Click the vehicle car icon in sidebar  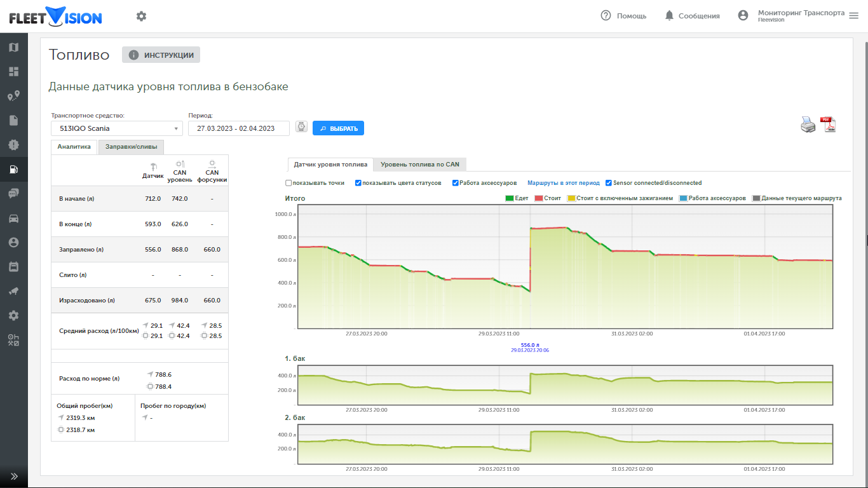13,219
